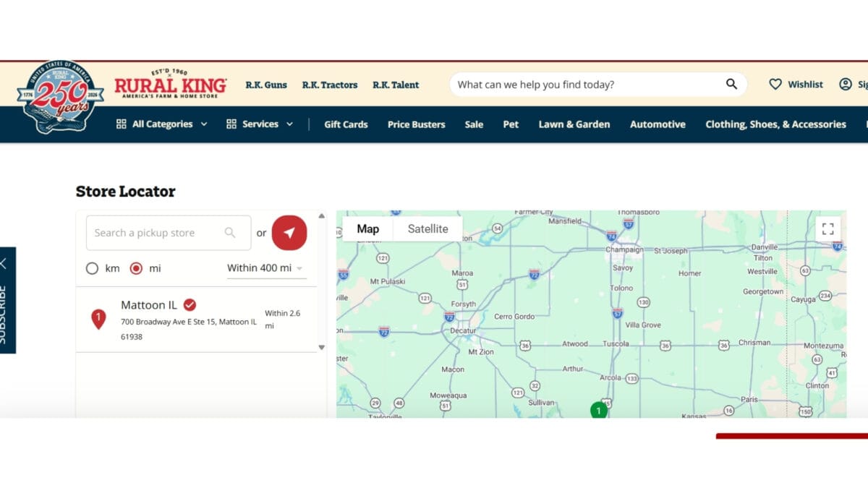Viewport: 868px width, 488px height.
Task: Select the km radio button
Action: click(x=92, y=268)
